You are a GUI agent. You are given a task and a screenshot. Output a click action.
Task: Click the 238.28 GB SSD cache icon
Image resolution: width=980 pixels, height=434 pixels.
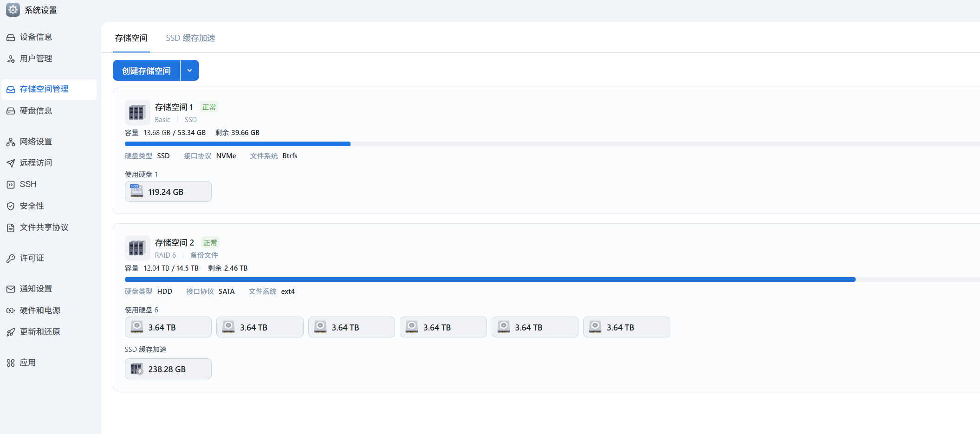click(136, 369)
